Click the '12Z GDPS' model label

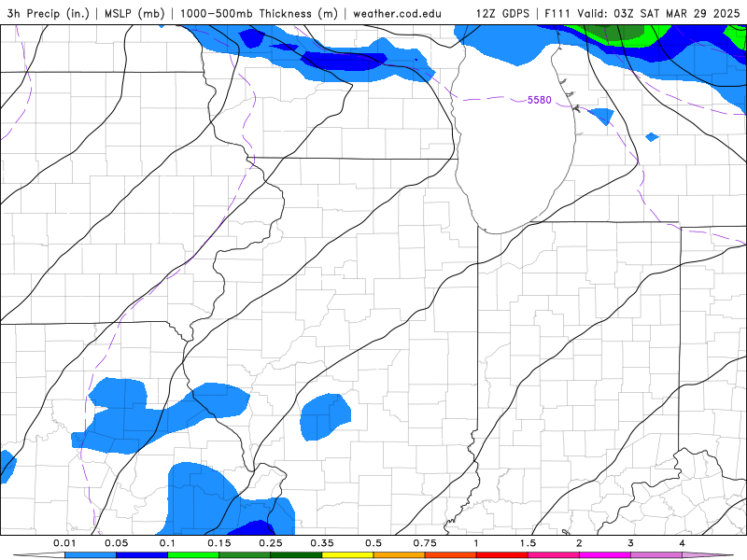pyautogui.click(x=502, y=13)
